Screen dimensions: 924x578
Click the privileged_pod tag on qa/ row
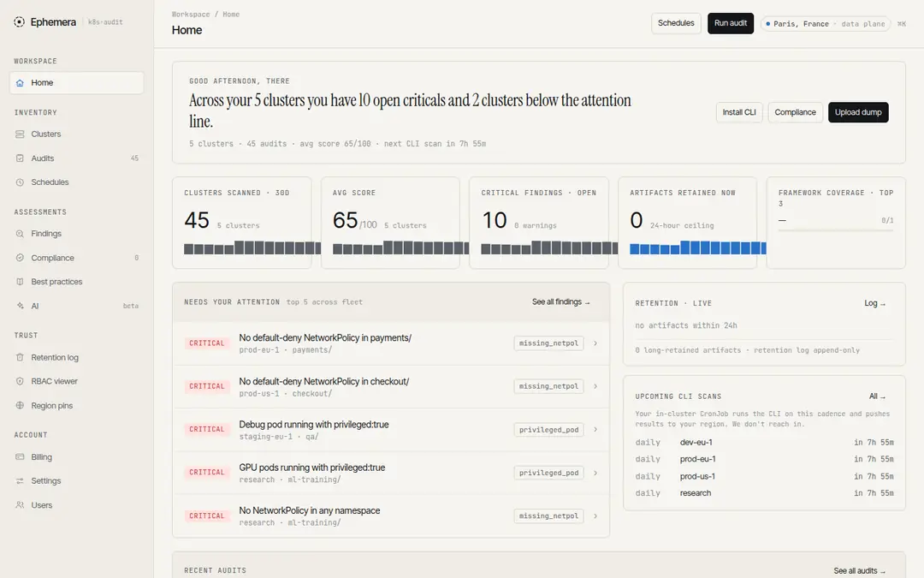[548, 429]
